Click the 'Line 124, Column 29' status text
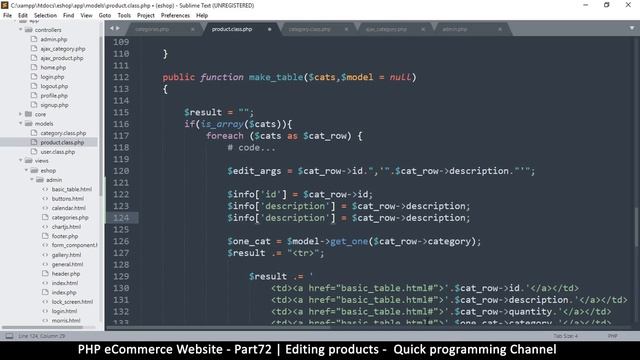 pyautogui.click(x=42, y=336)
